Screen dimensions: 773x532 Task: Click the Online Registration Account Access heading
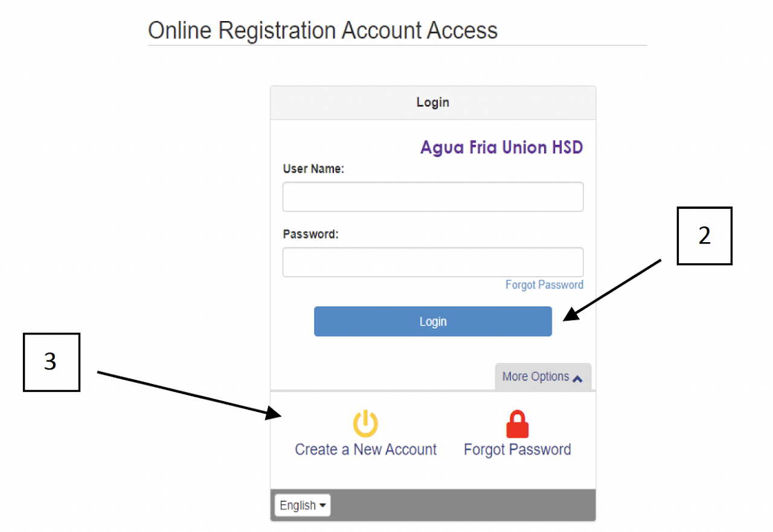pyautogui.click(x=322, y=30)
